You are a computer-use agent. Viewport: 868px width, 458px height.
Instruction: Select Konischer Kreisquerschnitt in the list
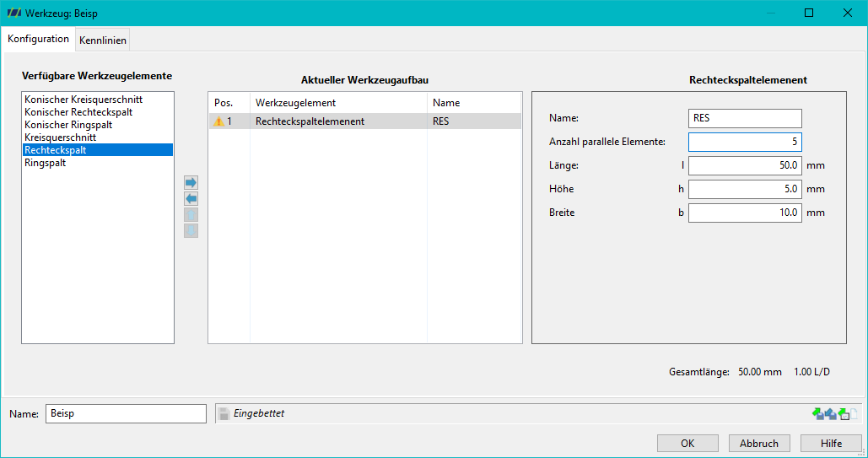point(84,100)
